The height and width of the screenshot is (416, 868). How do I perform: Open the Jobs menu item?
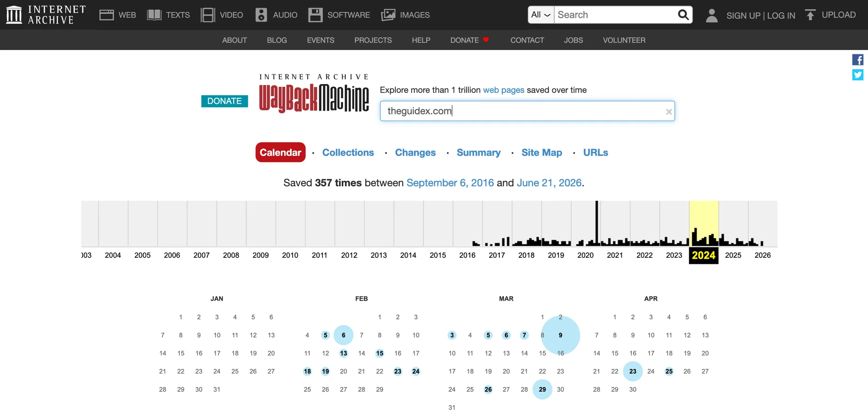click(x=573, y=40)
